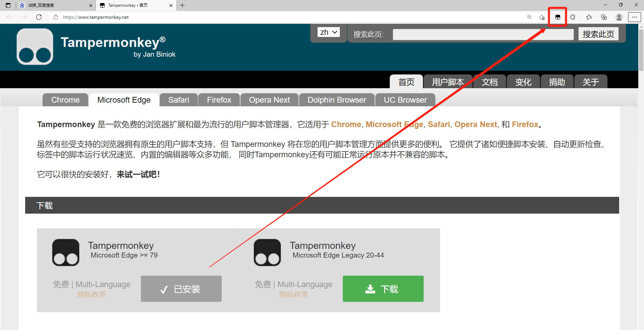Open the Favorites star list icon
Viewport: 644px width, 330px height.
[589, 17]
